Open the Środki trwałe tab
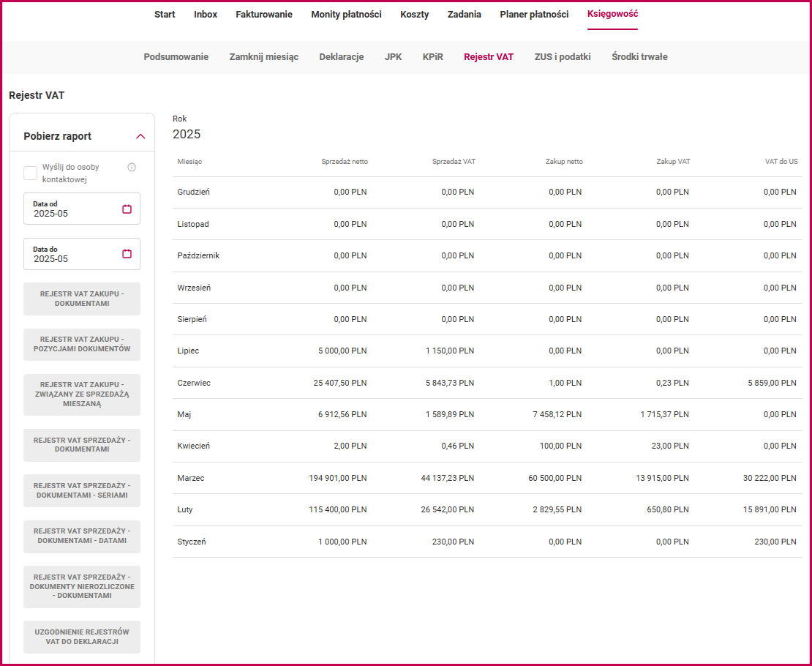The width and height of the screenshot is (812, 666). pos(639,57)
